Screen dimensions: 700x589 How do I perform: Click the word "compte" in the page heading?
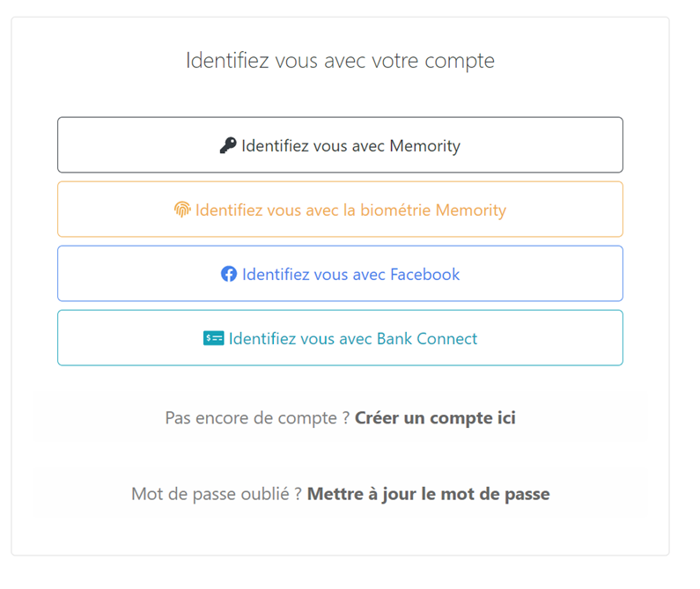point(460,61)
